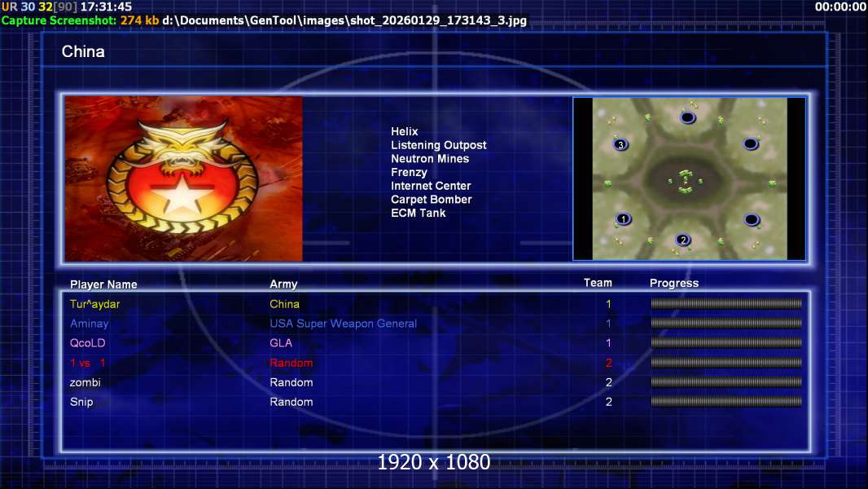This screenshot has width=868, height=489.
Task: Click Tur^aydar's loading progress bar
Action: pos(726,303)
